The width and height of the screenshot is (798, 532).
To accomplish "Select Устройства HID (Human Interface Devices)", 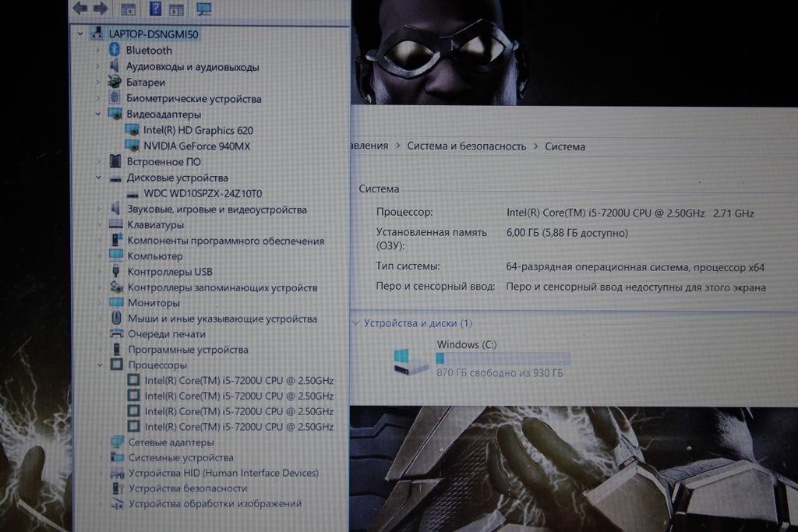I will pos(224,473).
